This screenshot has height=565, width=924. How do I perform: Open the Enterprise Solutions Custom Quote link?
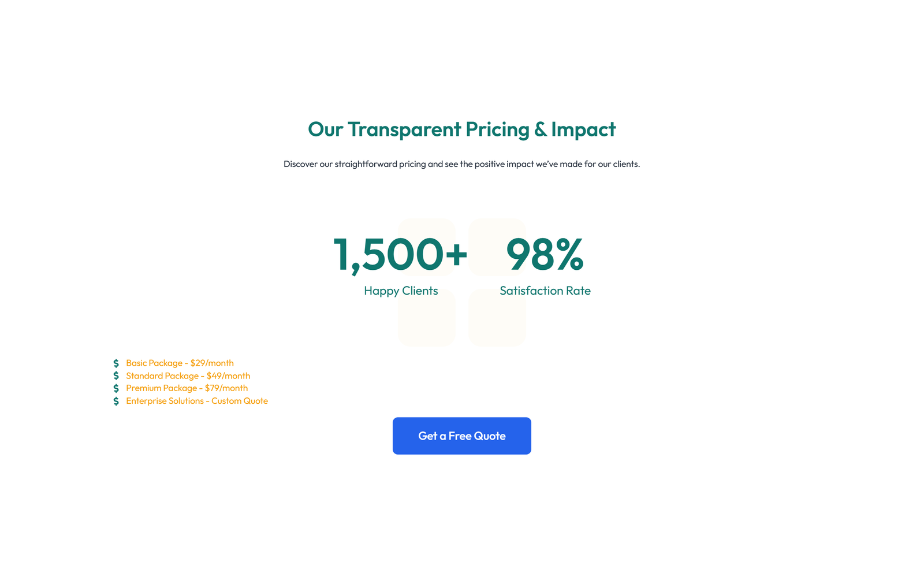click(x=197, y=401)
